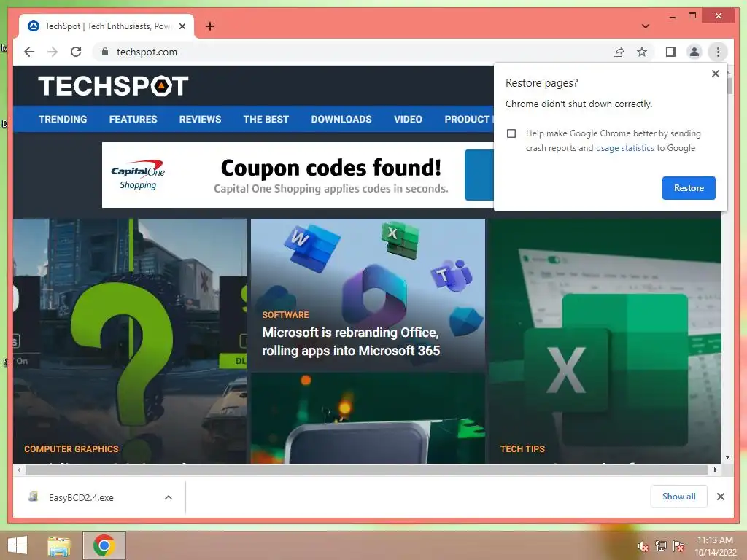This screenshot has height=560, width=747.
Task: Open the tab search chevron in title bar
Action: tap(645, 26)
